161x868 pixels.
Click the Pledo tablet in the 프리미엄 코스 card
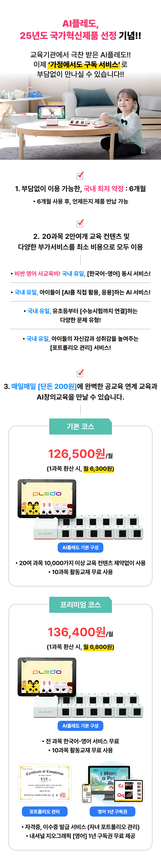point(47,677)
